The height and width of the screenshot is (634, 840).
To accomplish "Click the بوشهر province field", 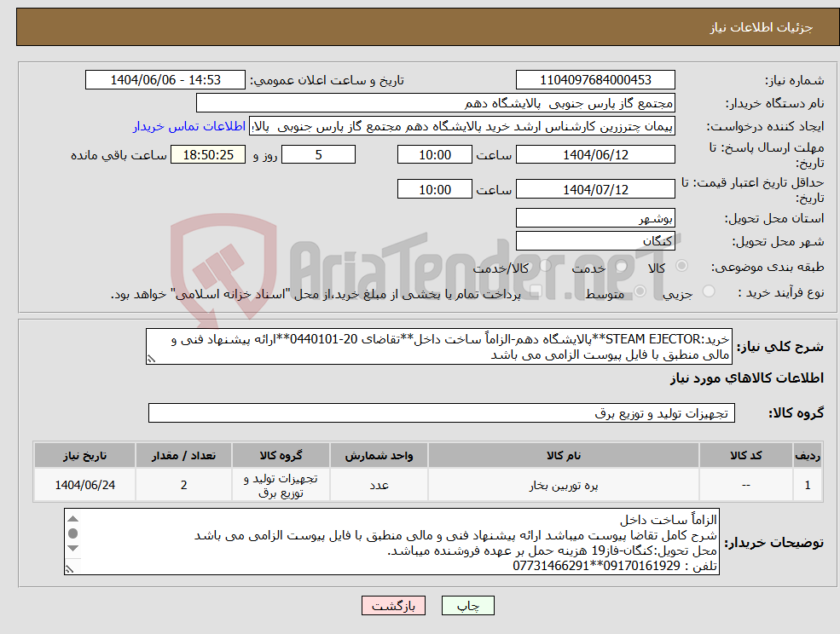I will click(595, 217).
